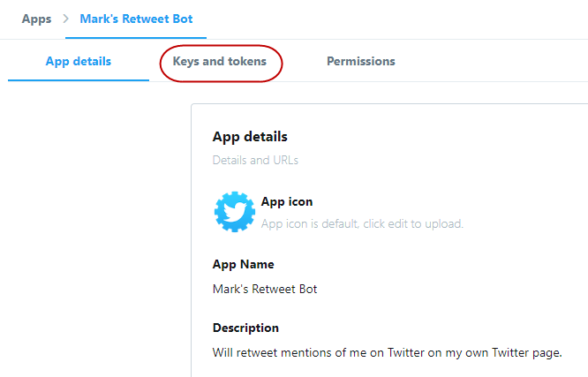This screenshot has width=588, height=377.
Task: Select the Mark's Retweet Bot app name value
Action: [265, 289]
